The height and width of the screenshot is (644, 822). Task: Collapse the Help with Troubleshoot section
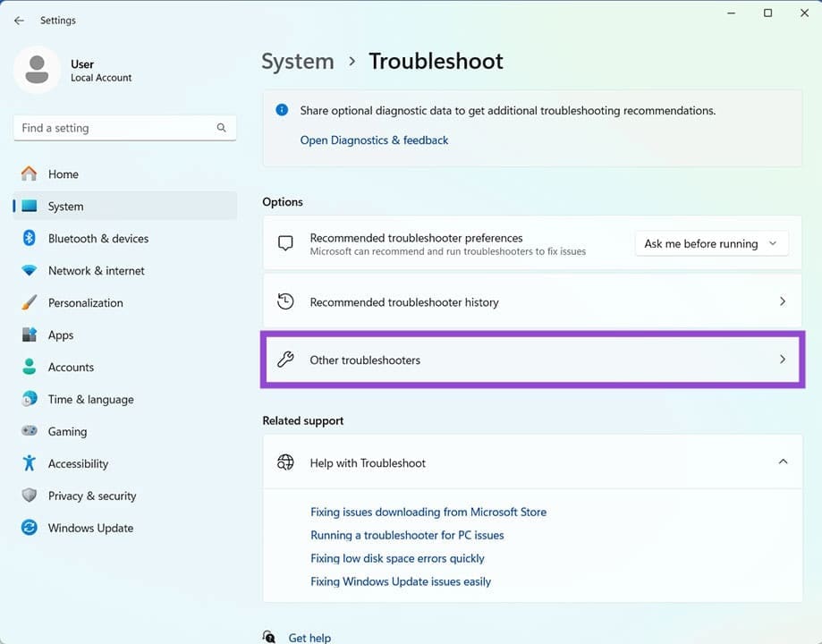pyautogui.click(x=783, y=462)
